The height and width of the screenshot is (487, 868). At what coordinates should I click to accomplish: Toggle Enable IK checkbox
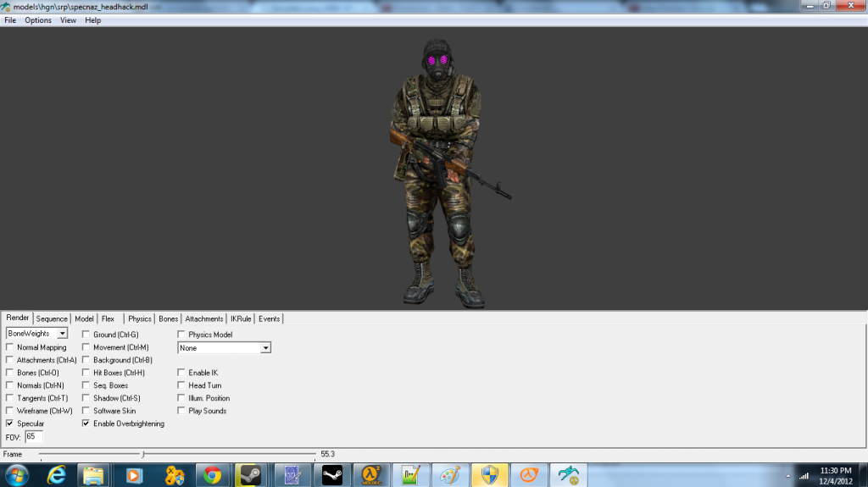click(181, 373)
